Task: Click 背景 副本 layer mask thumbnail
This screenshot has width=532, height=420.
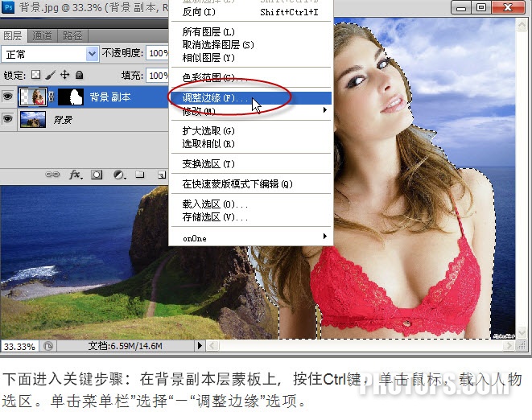Action: 71,97
